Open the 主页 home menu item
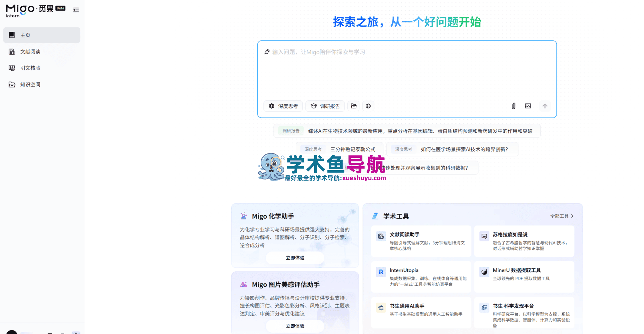Viewport: 644px width, 334px height. pos(42,35)
